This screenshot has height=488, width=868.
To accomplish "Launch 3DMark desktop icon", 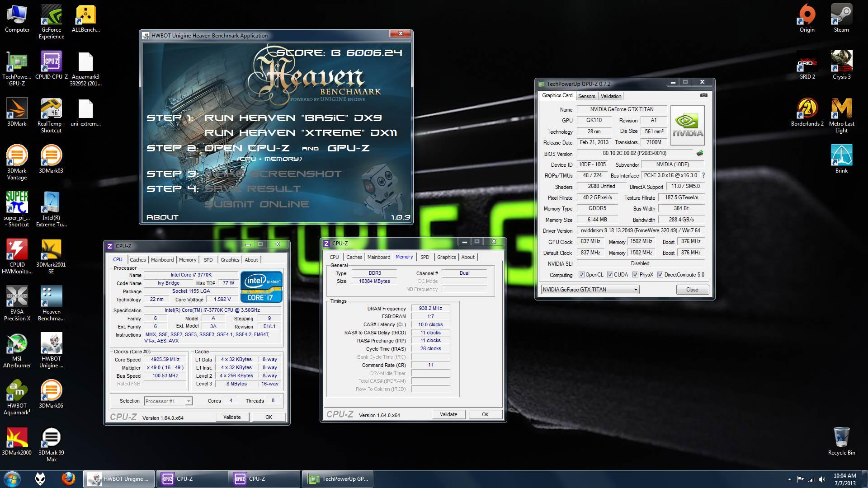I will point(17,112).
